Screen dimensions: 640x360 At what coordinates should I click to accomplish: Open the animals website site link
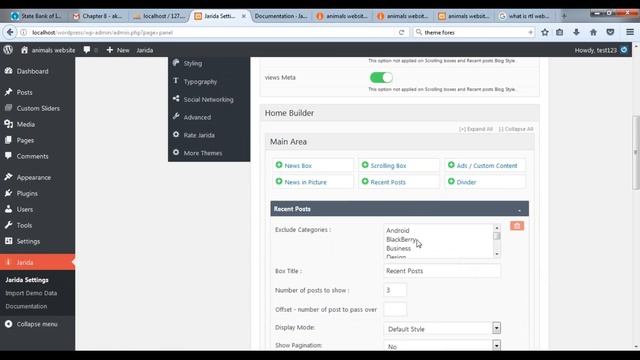(x=48, y=50)
